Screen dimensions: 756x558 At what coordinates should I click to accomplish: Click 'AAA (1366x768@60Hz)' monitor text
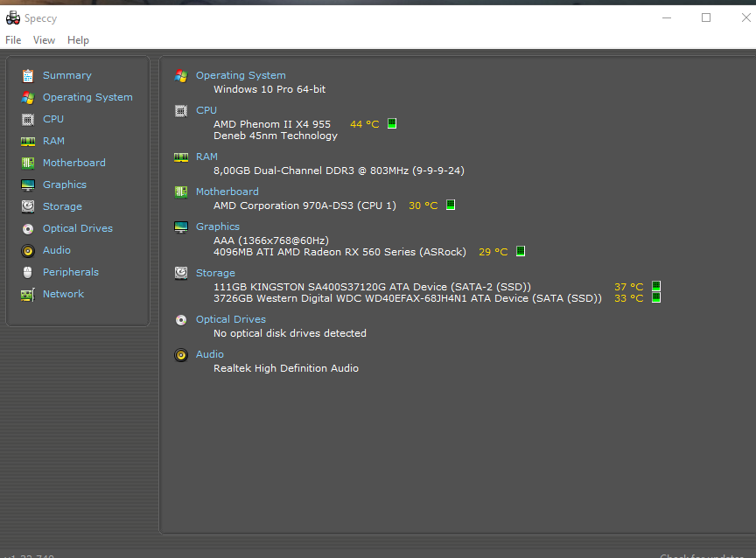tap(271, 241)
